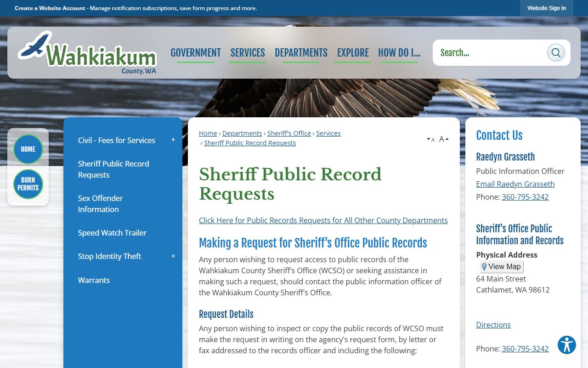Open the Directions link
Screen dimensions: 588x368
(x=493, y=325)
